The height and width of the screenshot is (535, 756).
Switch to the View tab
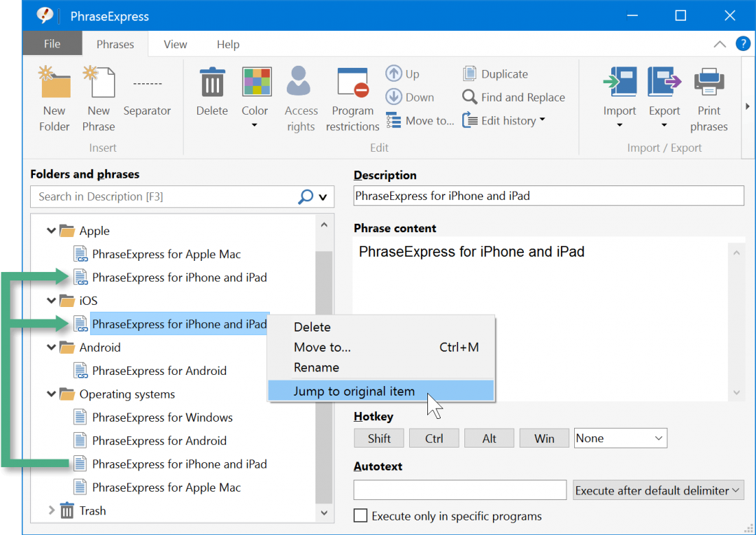pyautogui.click(x=175, y=44)
